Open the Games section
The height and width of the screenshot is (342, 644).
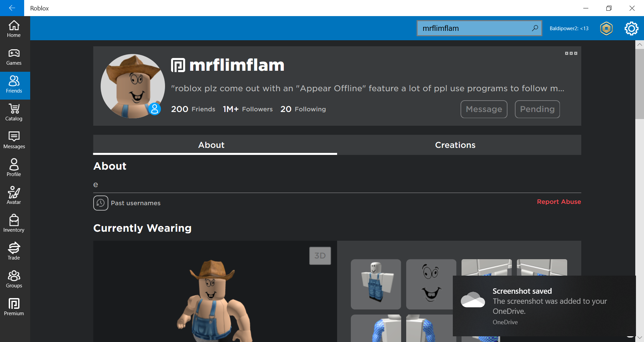click(x=14, y=57)
